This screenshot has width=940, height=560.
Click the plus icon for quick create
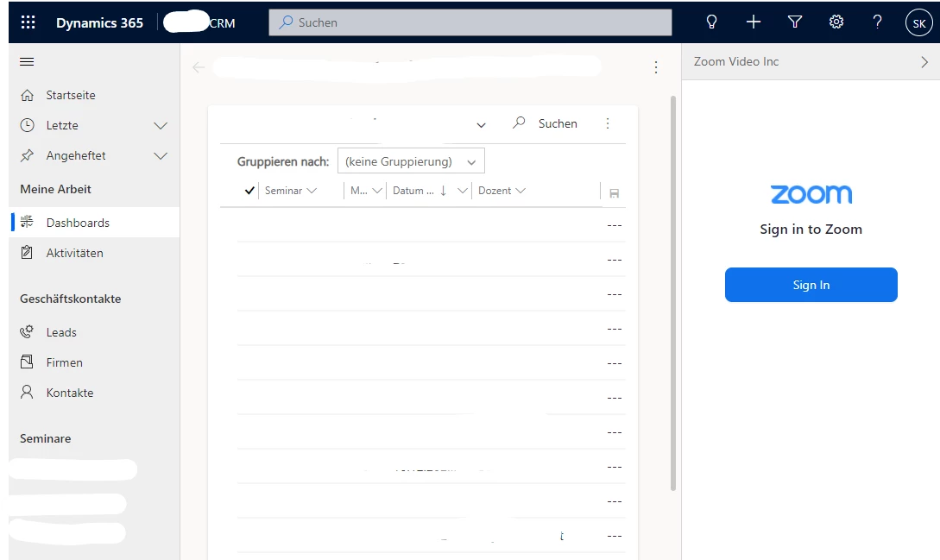pos(753,22)
